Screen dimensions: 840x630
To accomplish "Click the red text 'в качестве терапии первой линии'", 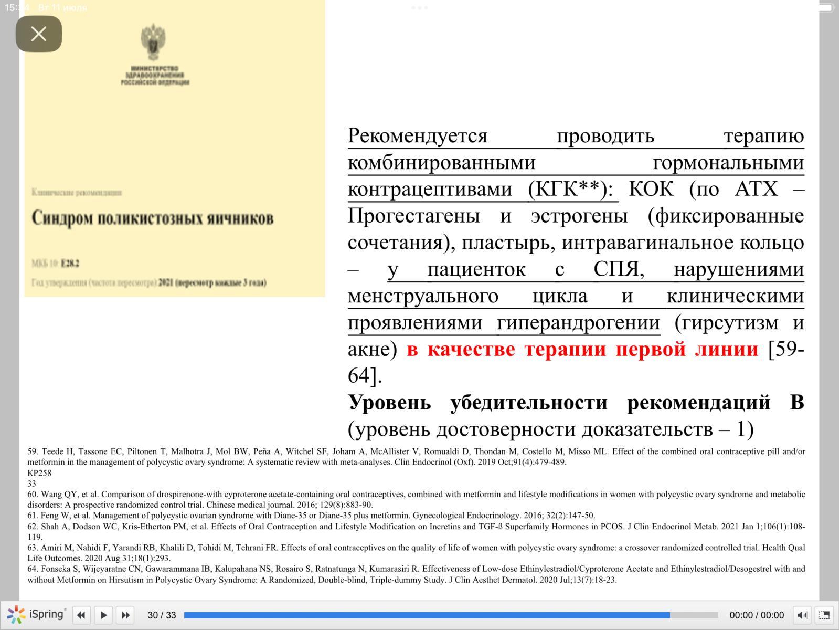I will (582, 349).
